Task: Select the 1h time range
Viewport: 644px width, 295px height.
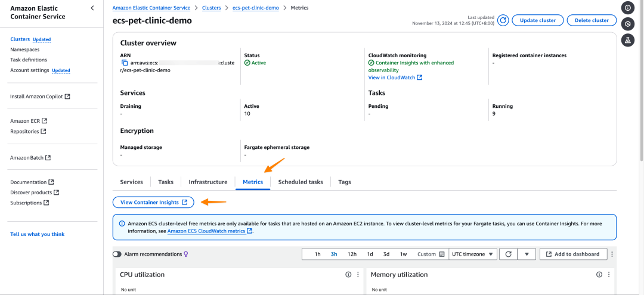Action: click(x=317, y=254)
